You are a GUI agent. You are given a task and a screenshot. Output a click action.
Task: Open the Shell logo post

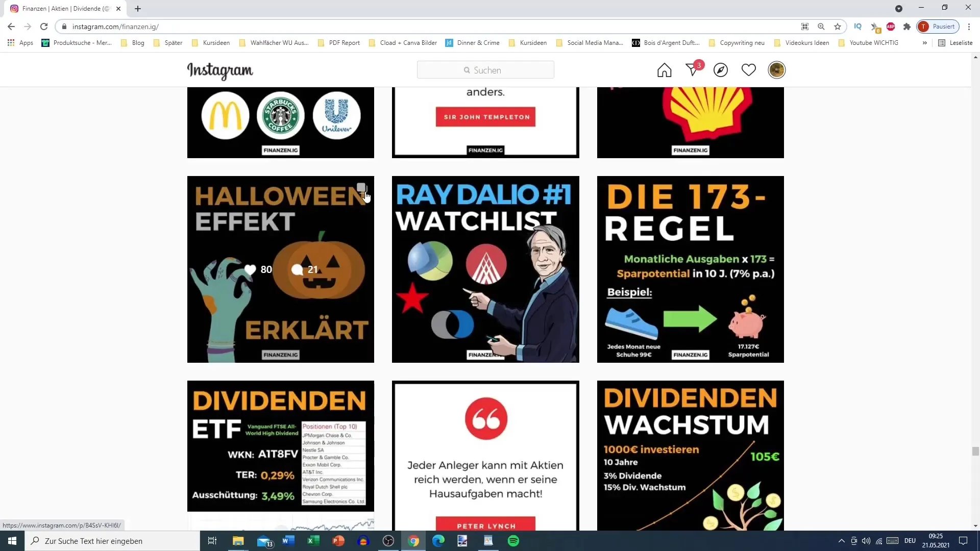[x=691, y=122]
